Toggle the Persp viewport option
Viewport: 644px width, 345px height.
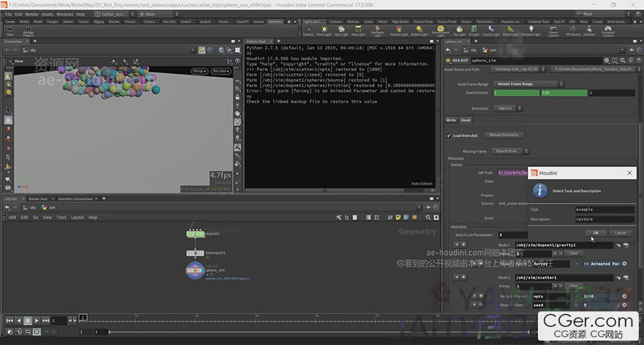(200, 71)
